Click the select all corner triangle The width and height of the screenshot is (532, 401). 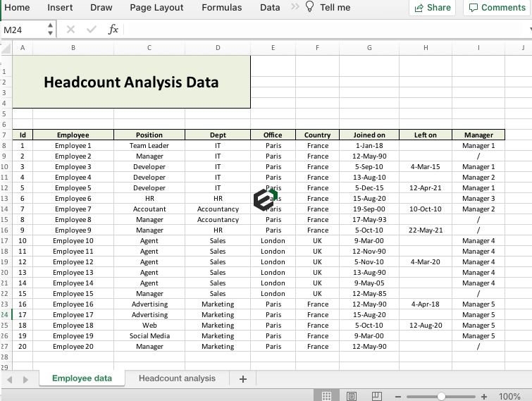pyautogui.click(x=6, y=47)
